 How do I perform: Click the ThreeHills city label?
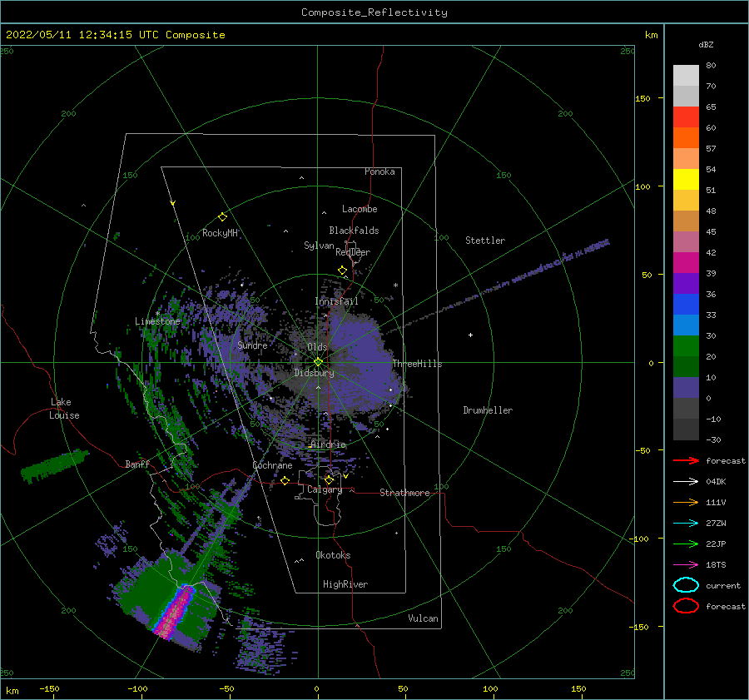[417, 364]
